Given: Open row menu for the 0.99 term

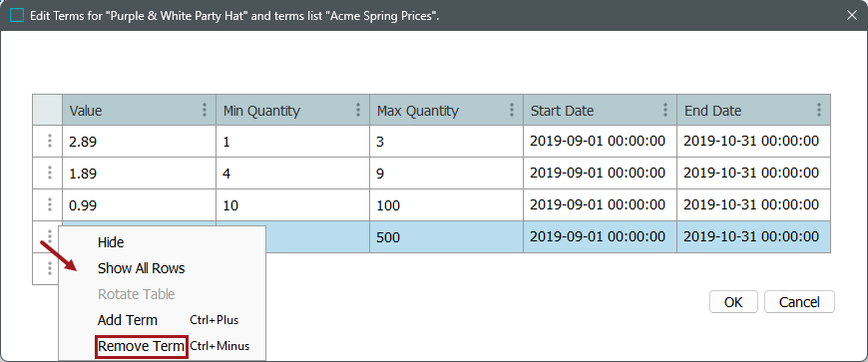Looking at the screenshot, I should click(x=49, y=205).
